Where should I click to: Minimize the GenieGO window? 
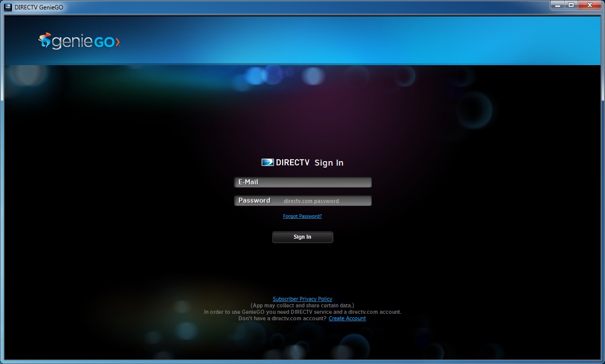(558, 5)
